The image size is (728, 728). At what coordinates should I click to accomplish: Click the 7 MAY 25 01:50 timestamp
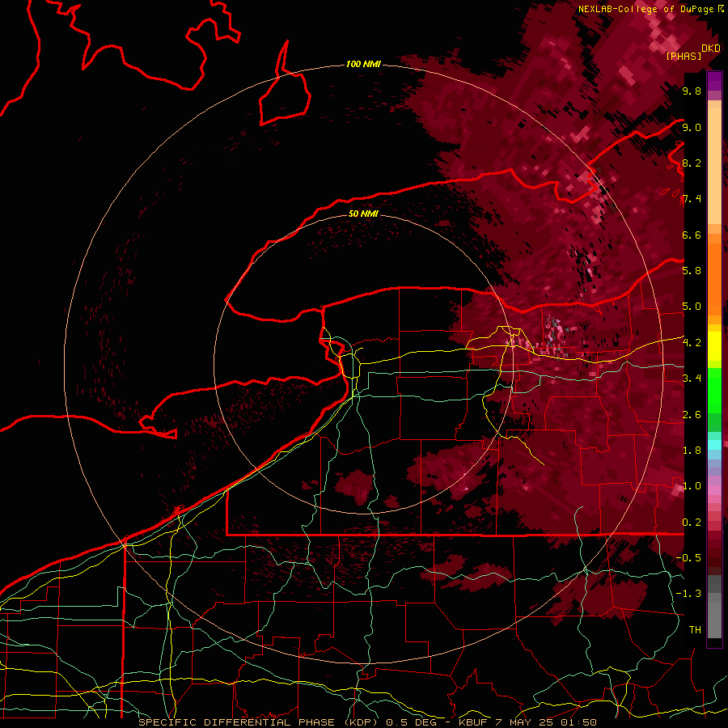[547, 722]
